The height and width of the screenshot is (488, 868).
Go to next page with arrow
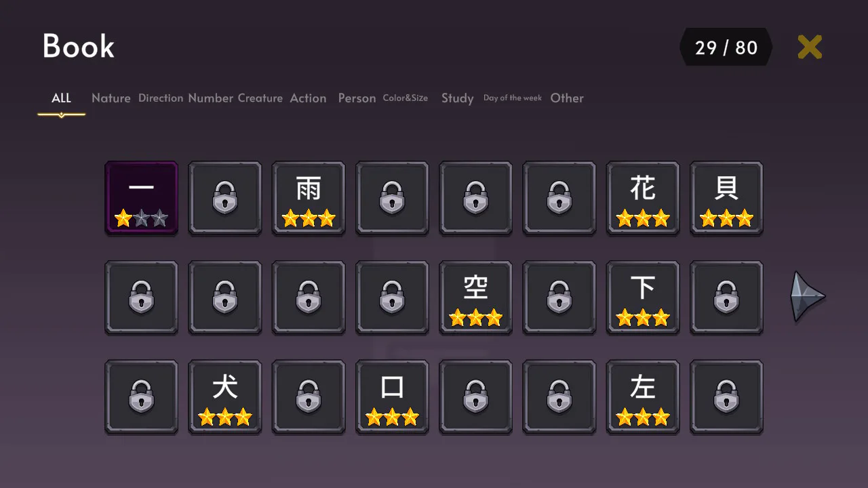point(807,296)
